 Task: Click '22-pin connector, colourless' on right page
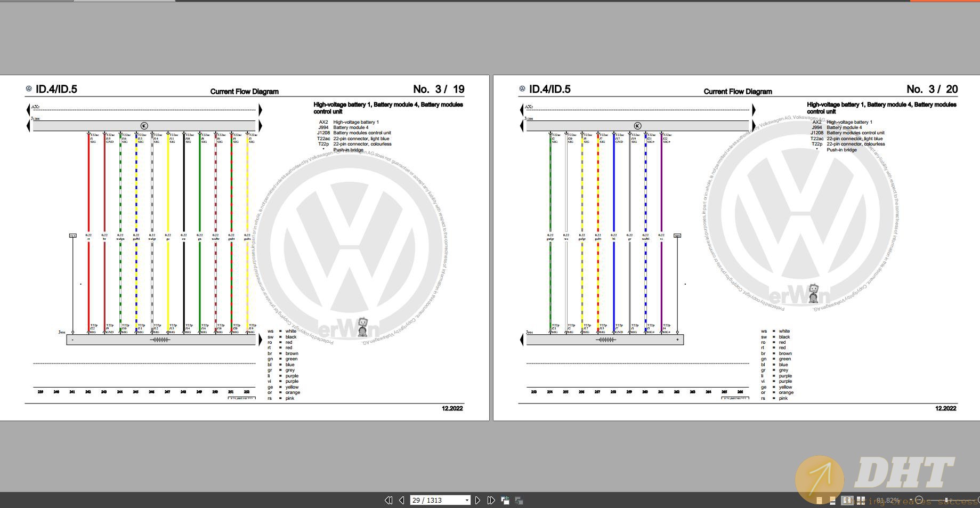tap(855, 144)
